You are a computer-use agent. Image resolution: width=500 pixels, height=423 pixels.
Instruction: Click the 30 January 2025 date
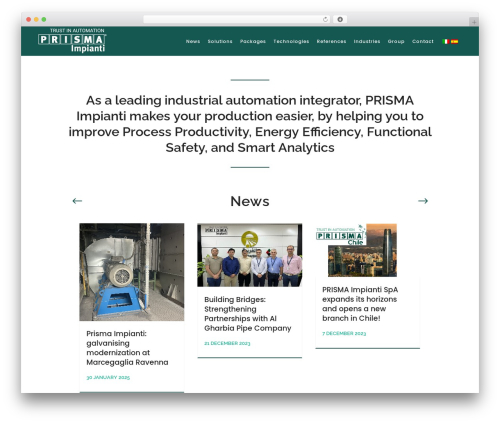pyautogui.click(x=108, y=377)
